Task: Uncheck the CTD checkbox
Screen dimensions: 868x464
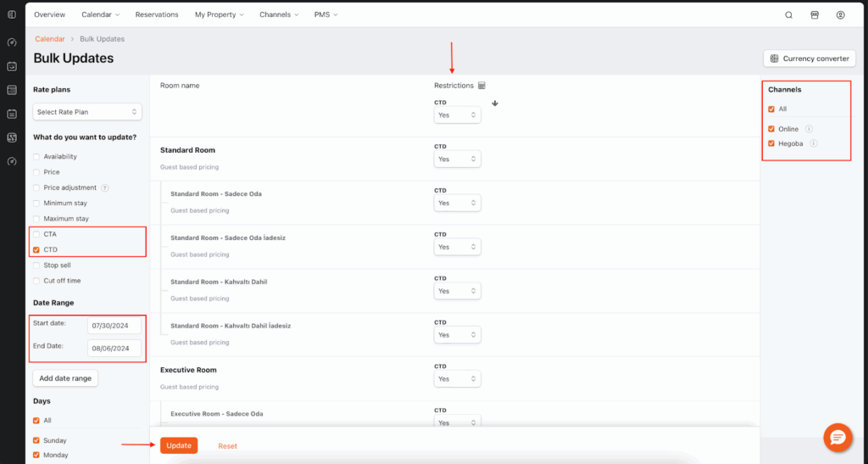Action: tap(36, 249)
